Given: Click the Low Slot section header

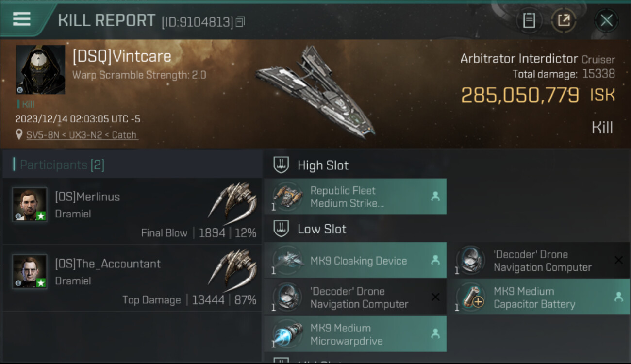Looking at the screenshot, I should [x=322, y=229].
